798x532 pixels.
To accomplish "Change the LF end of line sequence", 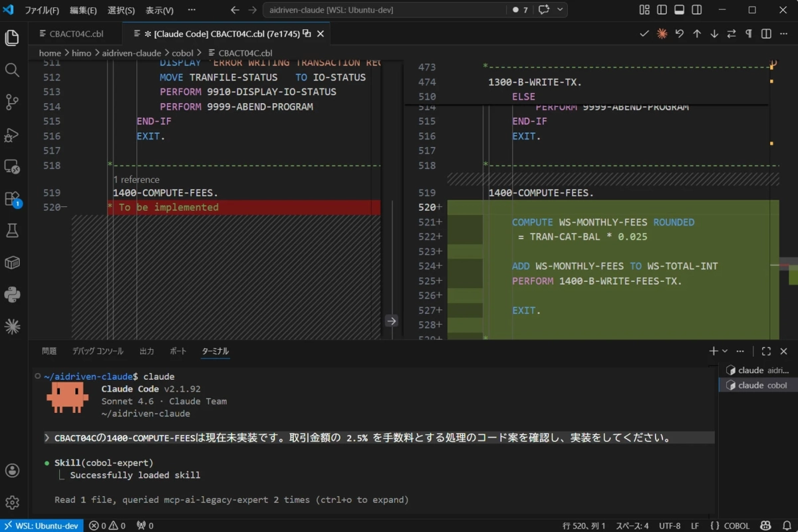I will coord(695,525).
